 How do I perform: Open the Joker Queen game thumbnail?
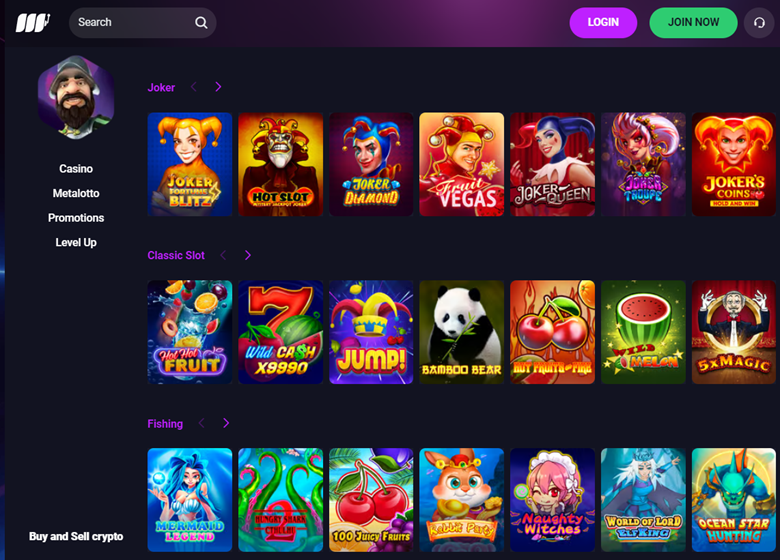pyautogui.click(x=552, y=164)
